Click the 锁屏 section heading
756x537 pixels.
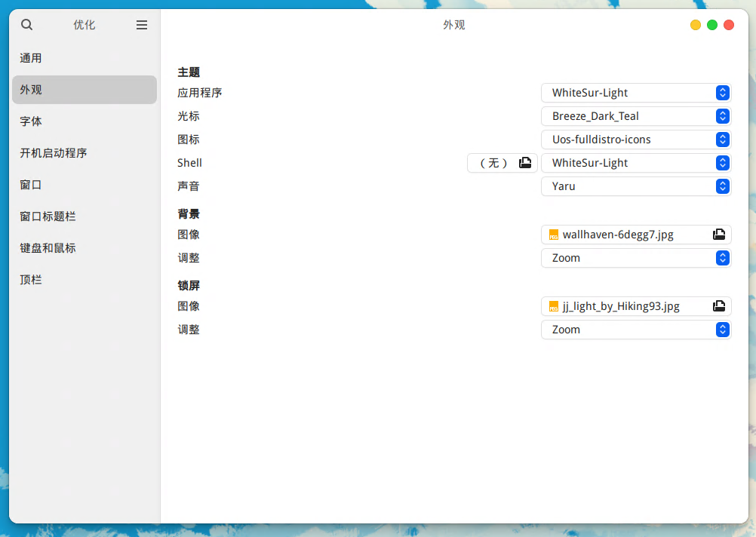[189, 285]
